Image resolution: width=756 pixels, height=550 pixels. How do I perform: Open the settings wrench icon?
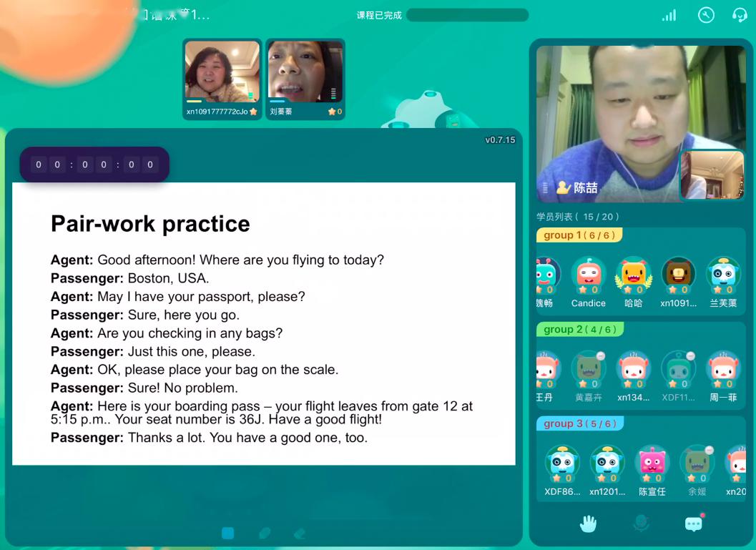706,16
